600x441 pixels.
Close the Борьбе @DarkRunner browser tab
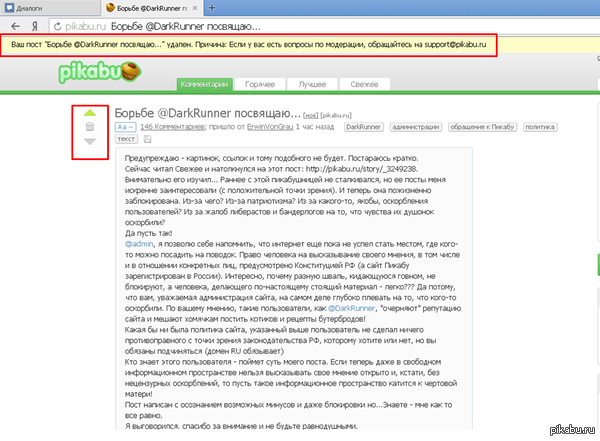tap(195, 8)
